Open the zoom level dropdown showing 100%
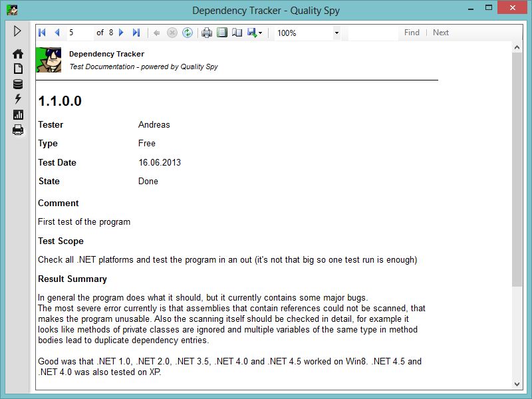532x399 pixels. coord(336,32)
